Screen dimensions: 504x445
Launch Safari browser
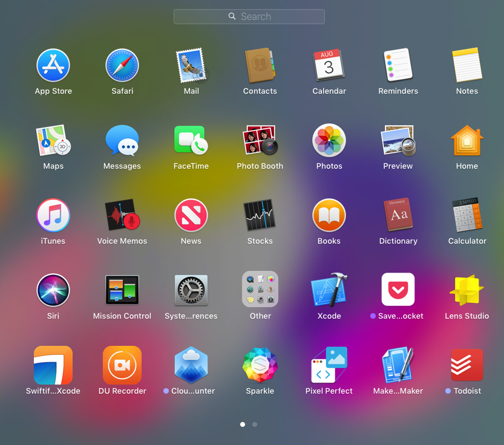click(x=122, y=65)
